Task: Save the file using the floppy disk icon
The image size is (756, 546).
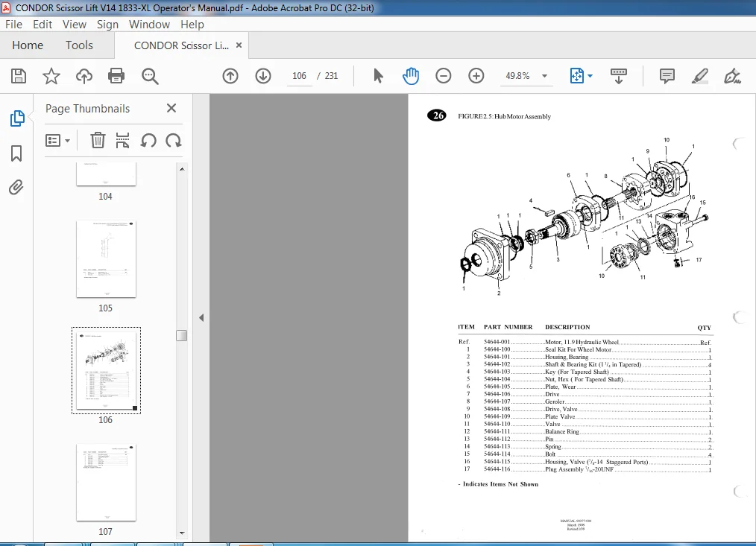Action: pos(19,76)
